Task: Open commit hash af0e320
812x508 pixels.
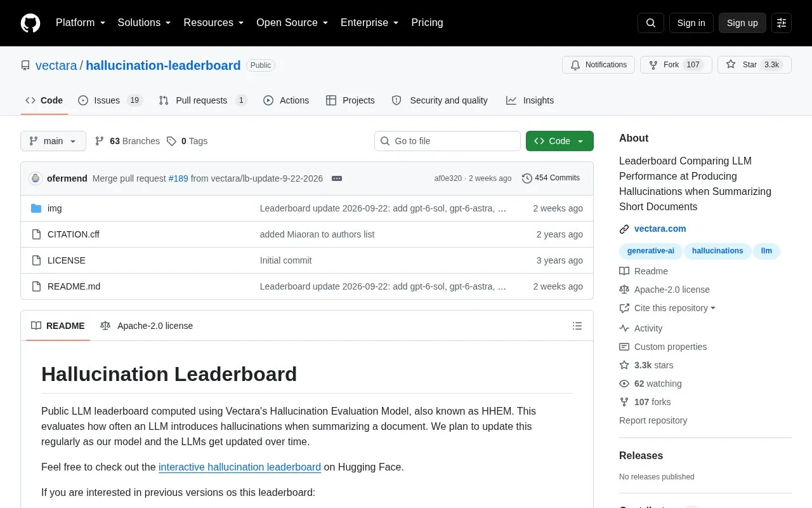Action: [x=448, y=178]
